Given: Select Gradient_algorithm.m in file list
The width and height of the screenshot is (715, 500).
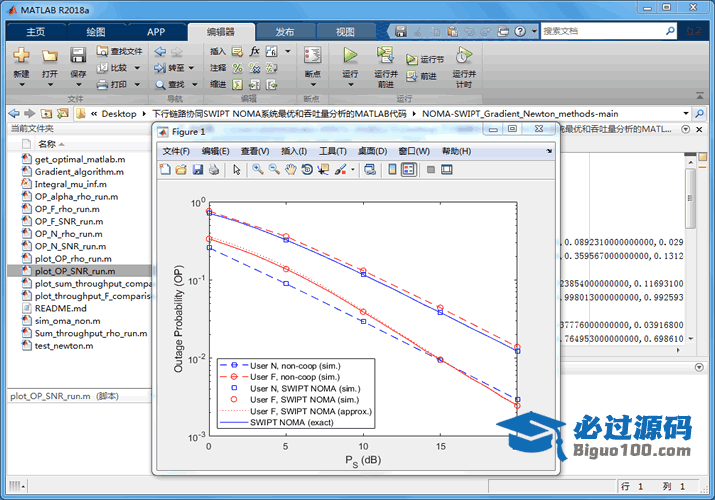Looking at the screenshot, I should (x=79, y=172).
